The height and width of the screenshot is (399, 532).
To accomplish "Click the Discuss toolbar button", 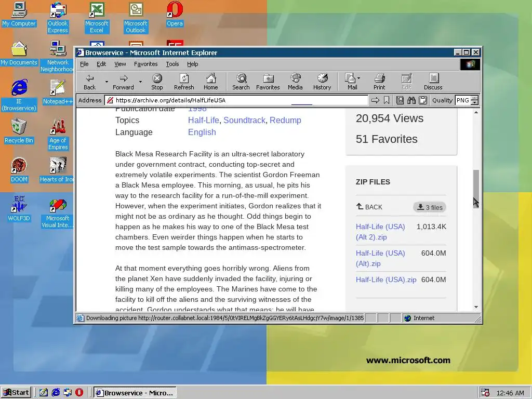I will 433,82.
